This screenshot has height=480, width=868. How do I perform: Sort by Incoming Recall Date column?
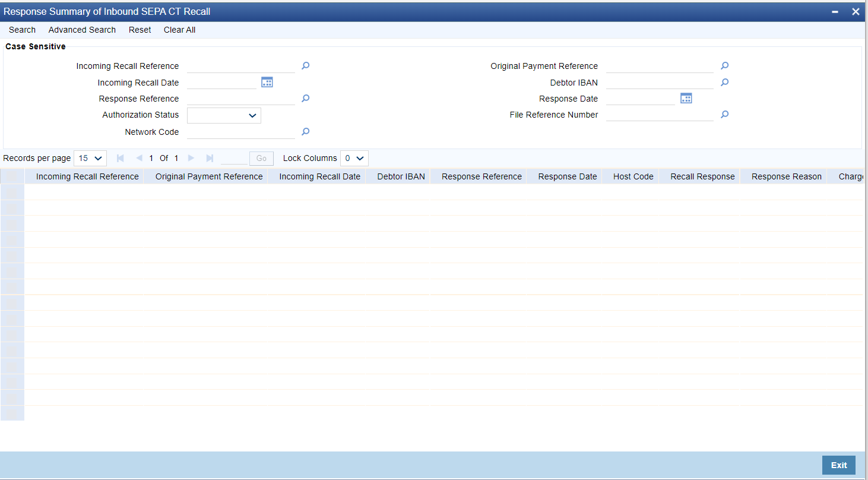(319, 176)
